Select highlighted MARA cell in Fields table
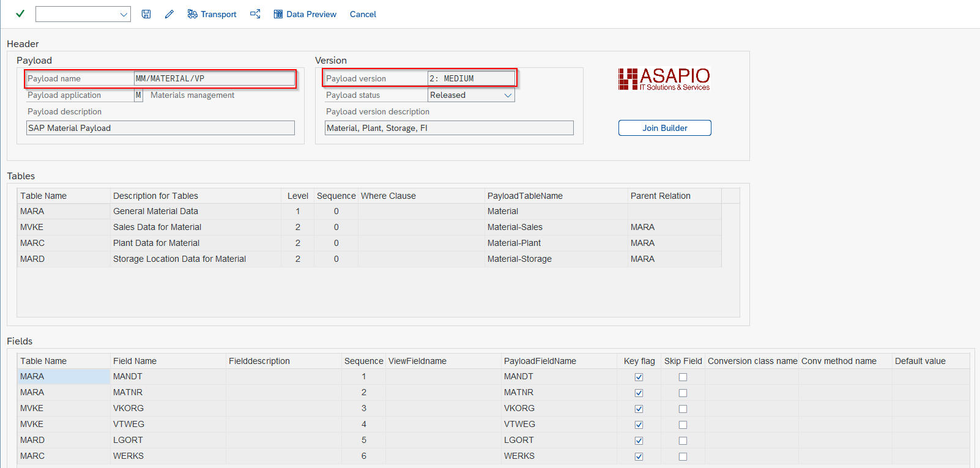This screenshot has width=980, height=468. (x=64, y=376)
